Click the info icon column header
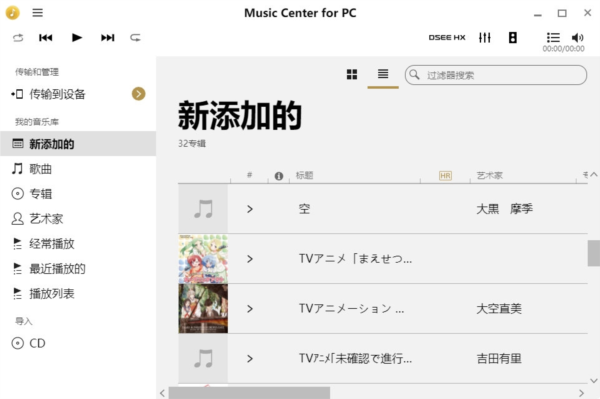Image resolution: width=600 pixels, height=399 pixels. [279, 176]
